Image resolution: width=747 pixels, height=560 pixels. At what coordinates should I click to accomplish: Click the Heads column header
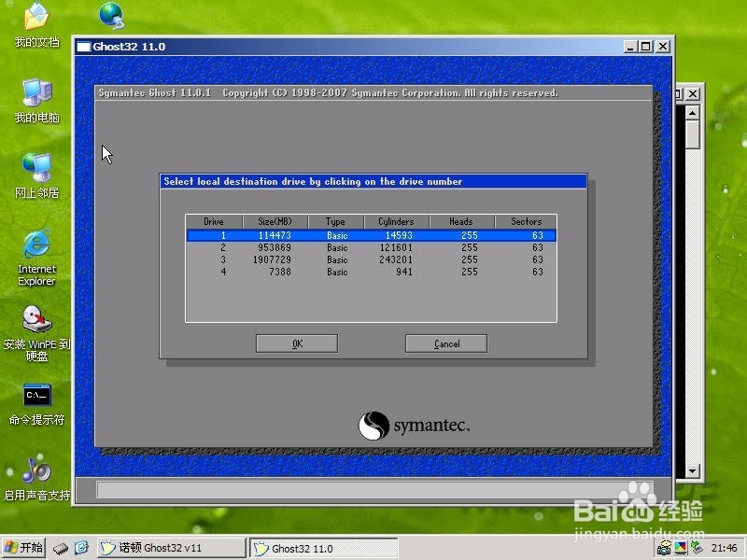[461, 221]
